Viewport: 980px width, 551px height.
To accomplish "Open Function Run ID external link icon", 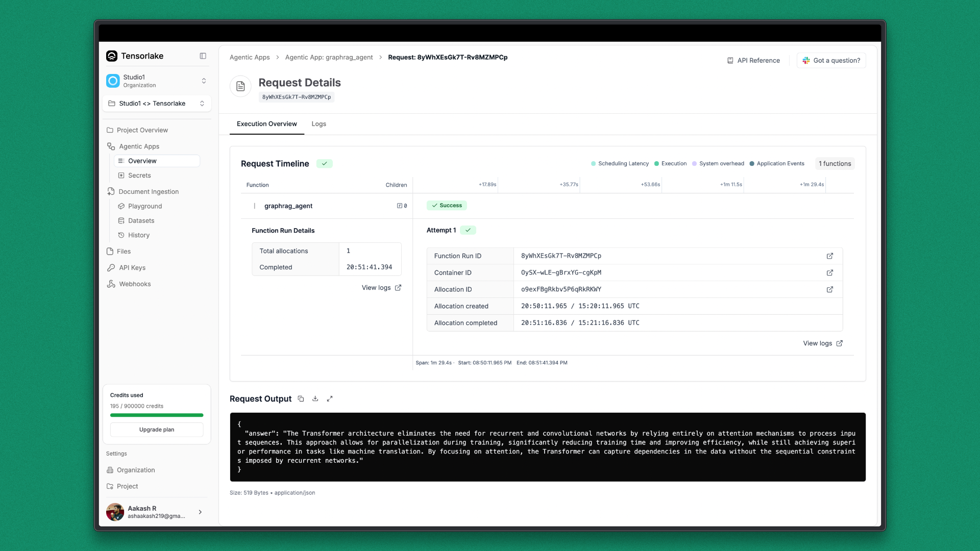I will click(830, 256).
